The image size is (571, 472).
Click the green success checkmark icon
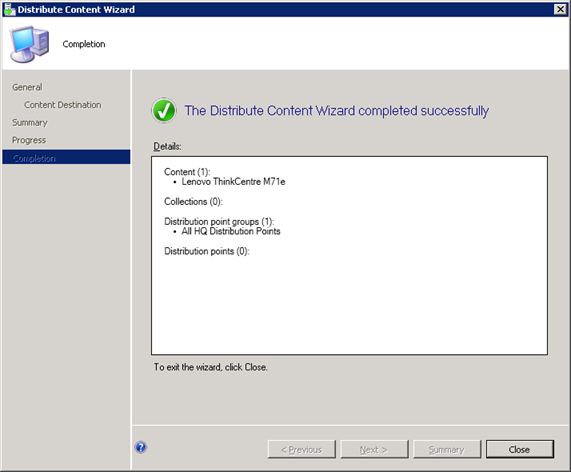(x=164, y=110)
